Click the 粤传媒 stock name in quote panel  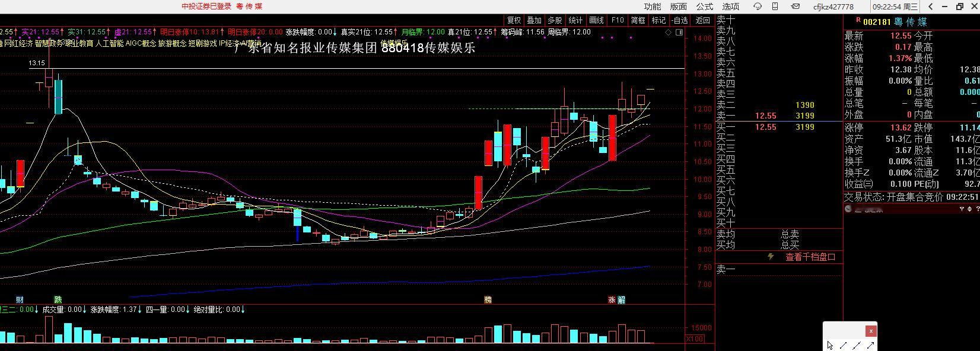pos(911,22)
